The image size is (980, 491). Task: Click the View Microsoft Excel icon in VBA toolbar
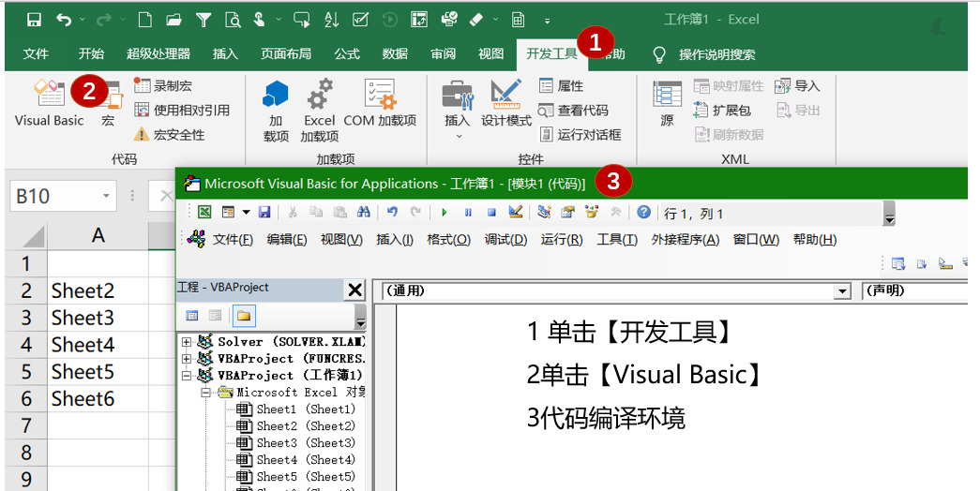tap(204, 213)
